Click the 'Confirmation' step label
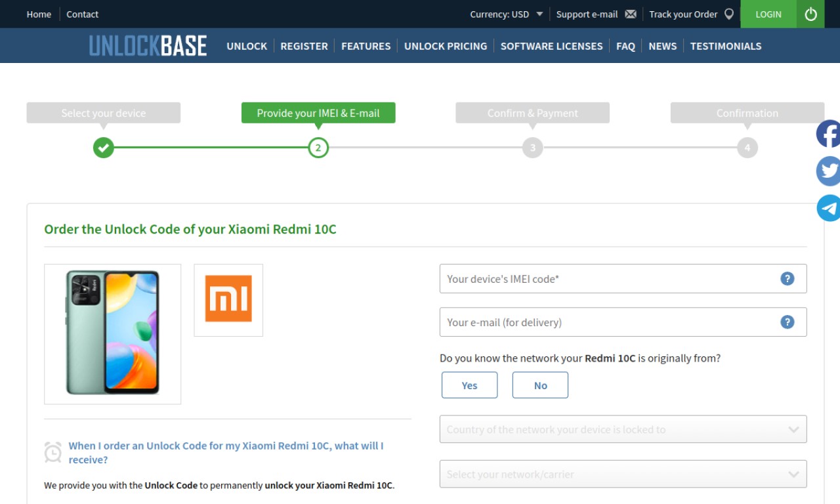 [x=747, y=113]
